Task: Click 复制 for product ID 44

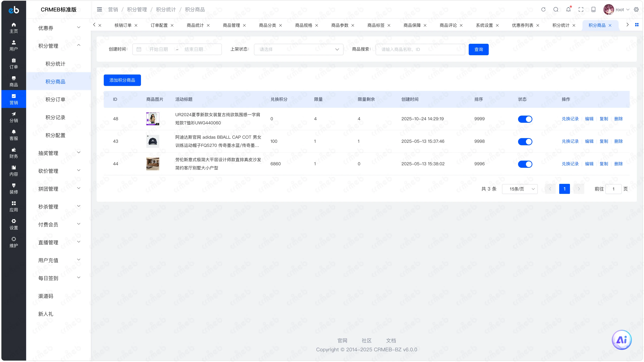Action: (604, 164)
